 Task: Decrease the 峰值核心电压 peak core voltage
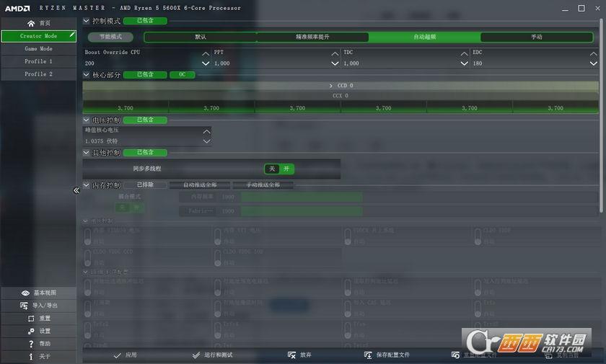pyautogui.click(x=207, y=141)
